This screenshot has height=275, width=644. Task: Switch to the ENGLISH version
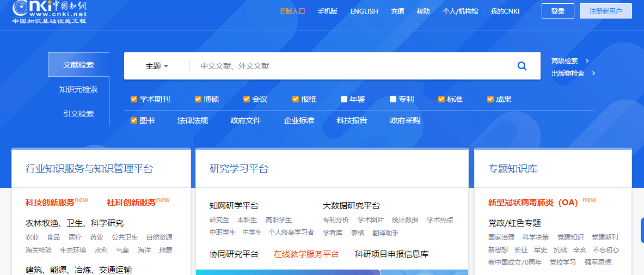364,11
